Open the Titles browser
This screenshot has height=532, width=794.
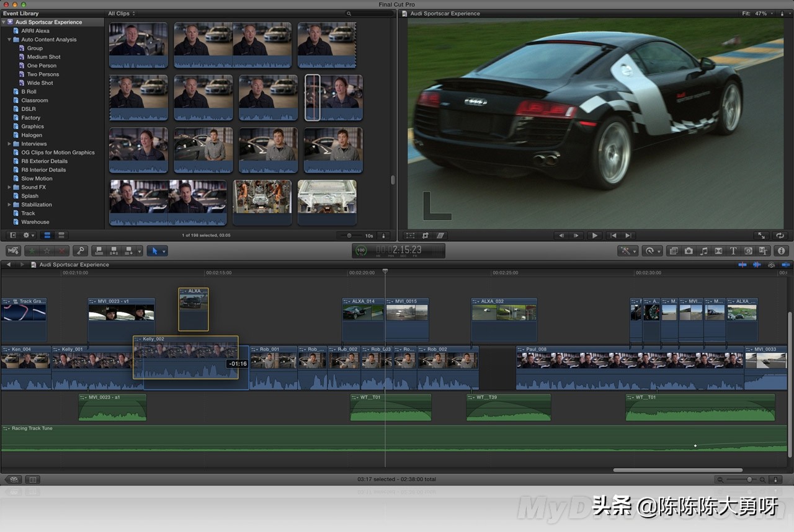[x=733, y=251]
